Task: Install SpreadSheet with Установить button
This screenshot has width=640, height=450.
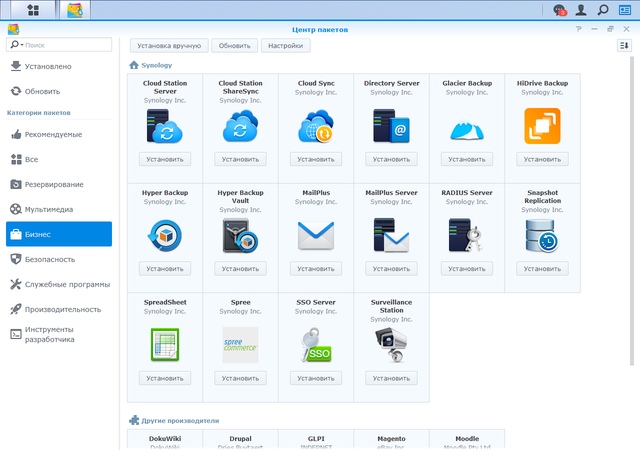Action: [x=164, y=378]
